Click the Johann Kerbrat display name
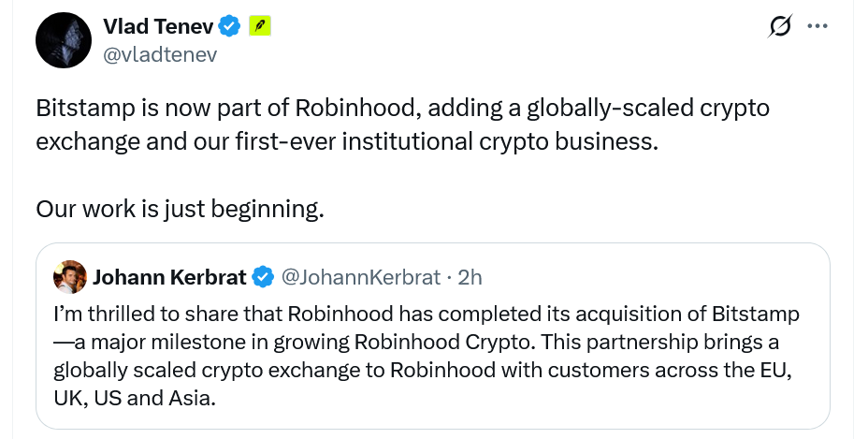This screenshot has width=868, height=439. 169,277
